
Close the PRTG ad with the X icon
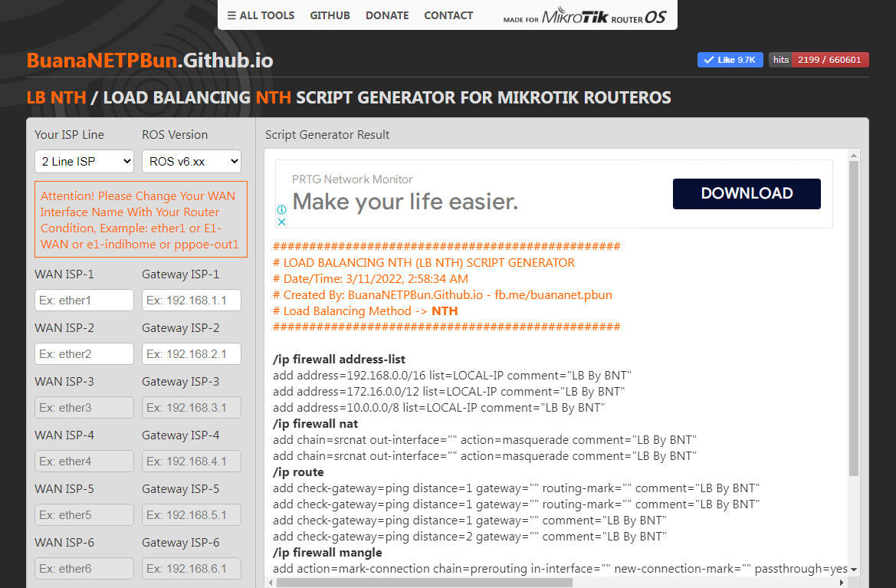pyautogui.click(x=282, y=222)
